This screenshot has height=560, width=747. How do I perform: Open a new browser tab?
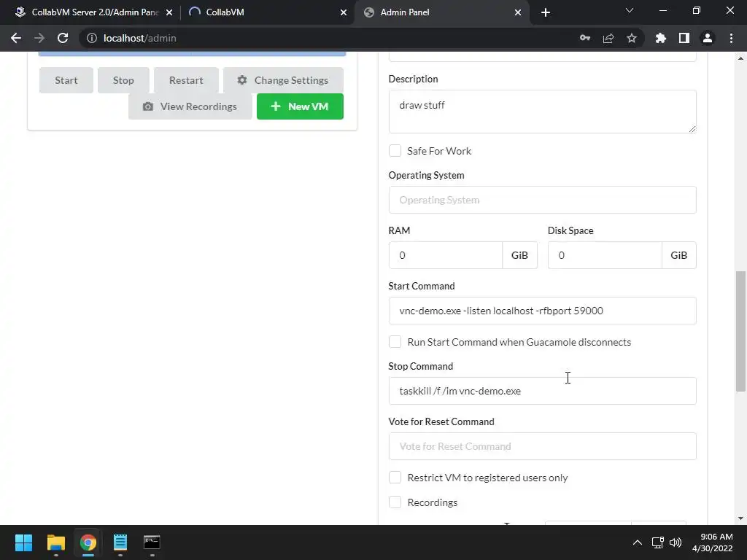(546, 12)
